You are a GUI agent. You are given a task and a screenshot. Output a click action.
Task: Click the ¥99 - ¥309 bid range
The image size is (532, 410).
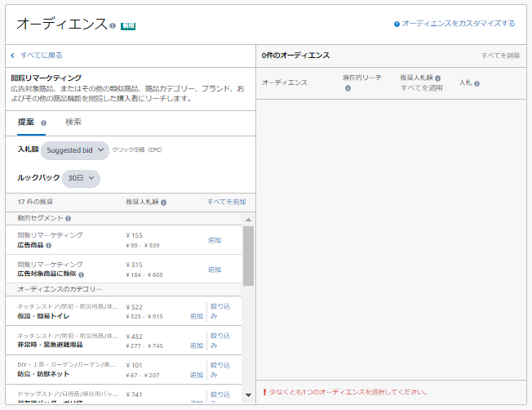[x=143, y=245]
